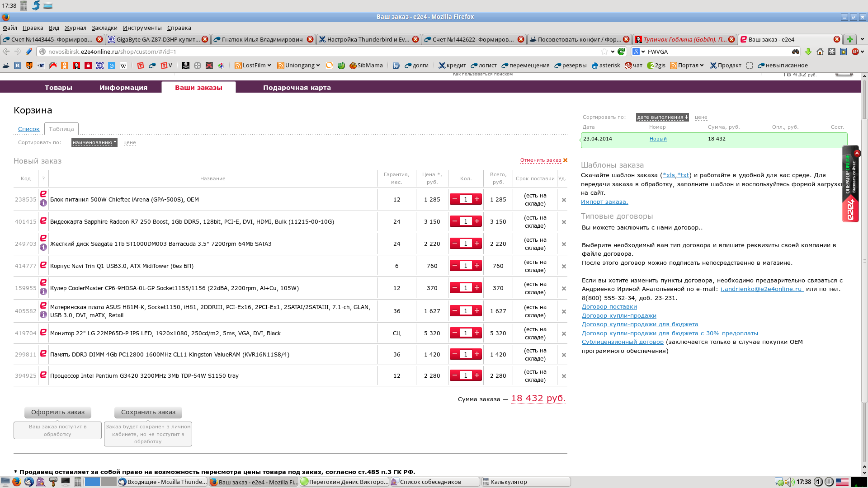Viewport: 868px width, 488px height.
Task: Sort cart by наименованию toggle
Action: (94, 142)
